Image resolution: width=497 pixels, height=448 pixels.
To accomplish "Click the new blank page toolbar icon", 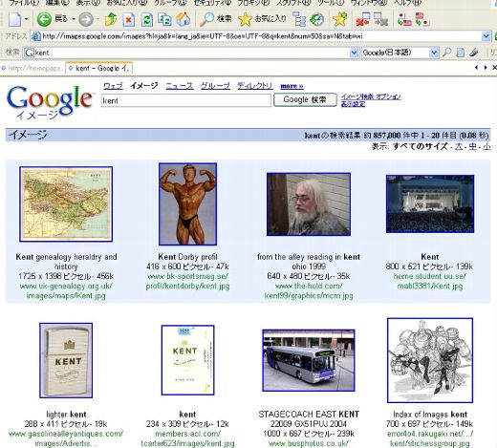I will pos(14,19).
